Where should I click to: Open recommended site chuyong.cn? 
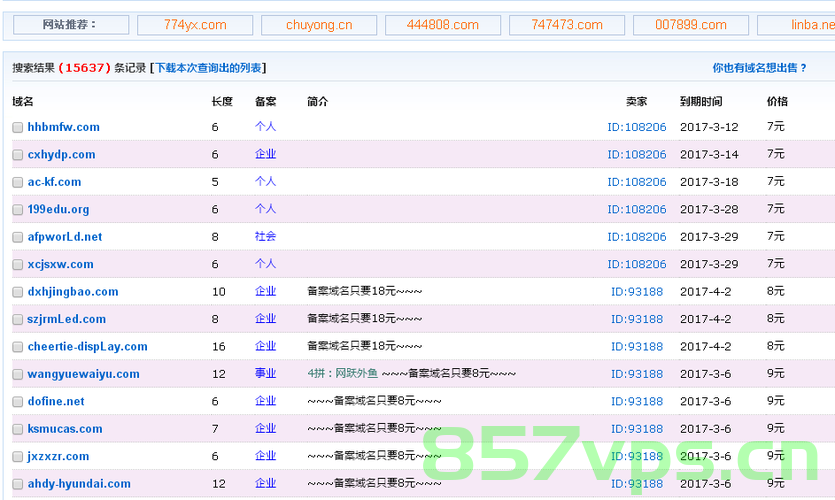(x=319, y=25)
